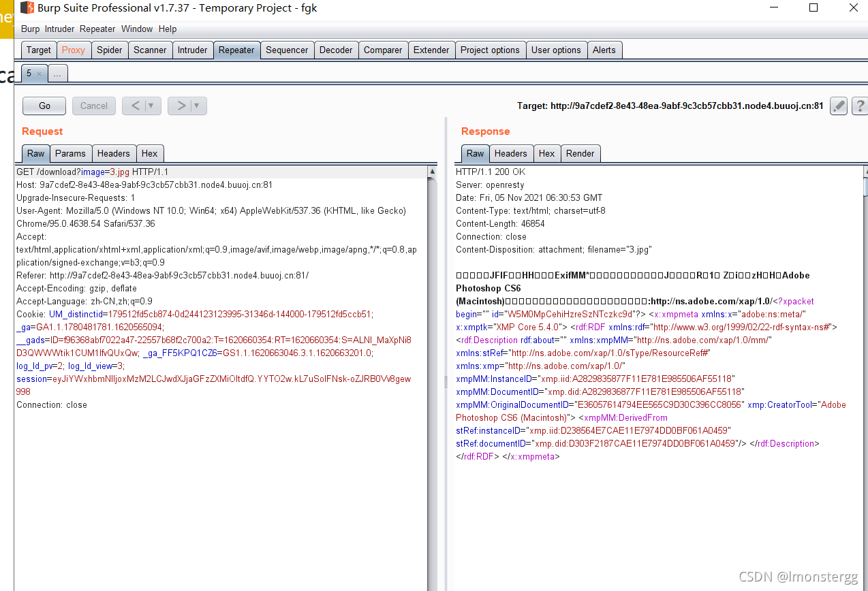Switch to the Sequencer tab
This screenshot has width=868, height=591.
(287, 50)
